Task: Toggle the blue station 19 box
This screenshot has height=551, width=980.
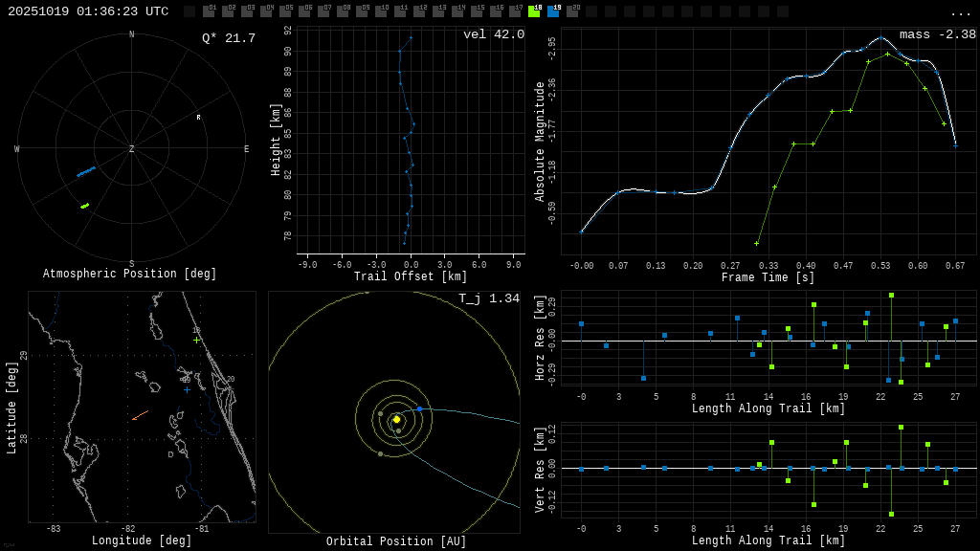Action: click(x=553, y=11)
